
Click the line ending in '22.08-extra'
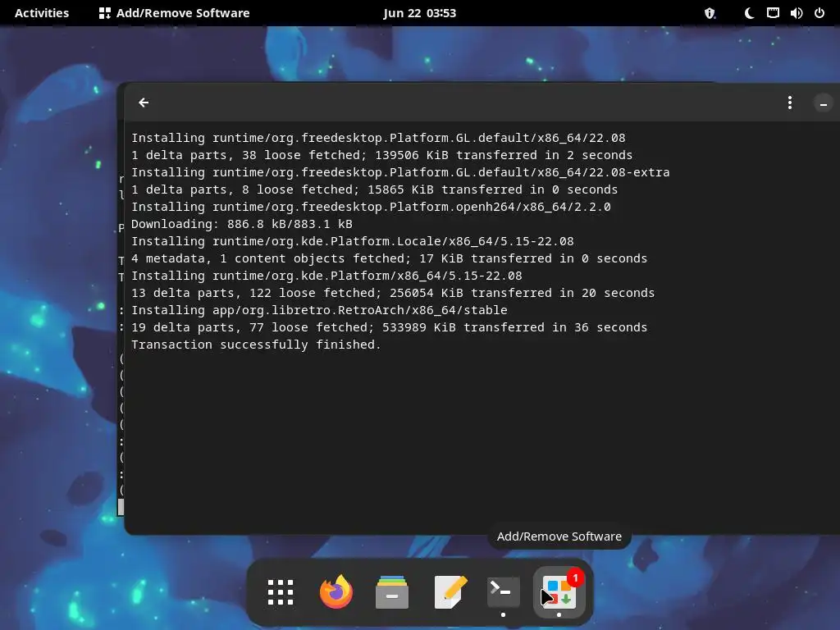(400, 172)
